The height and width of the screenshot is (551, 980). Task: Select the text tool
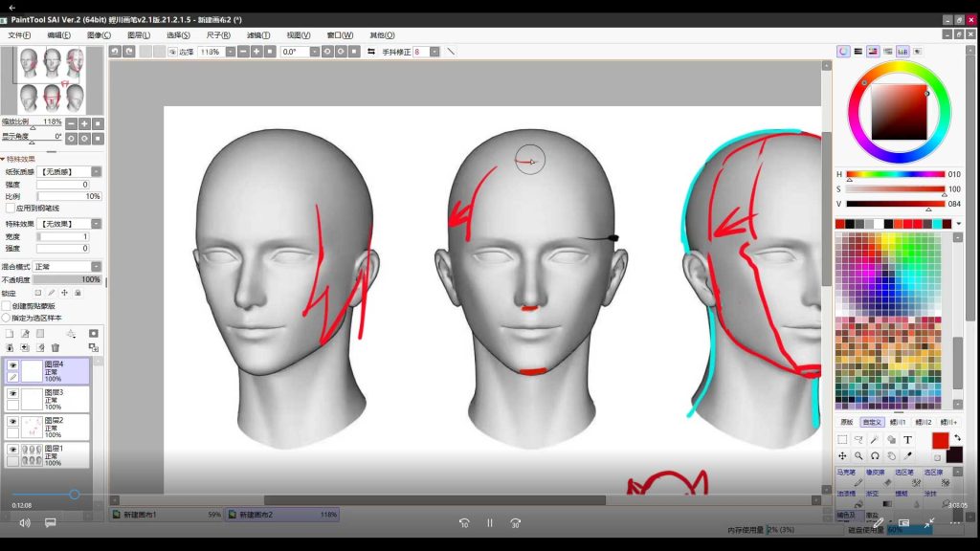907,440
